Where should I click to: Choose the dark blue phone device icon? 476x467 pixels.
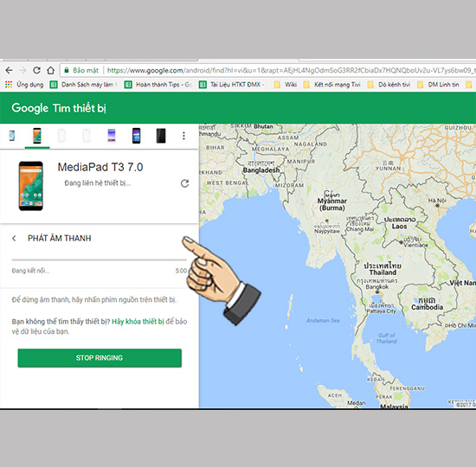point(136,136)
